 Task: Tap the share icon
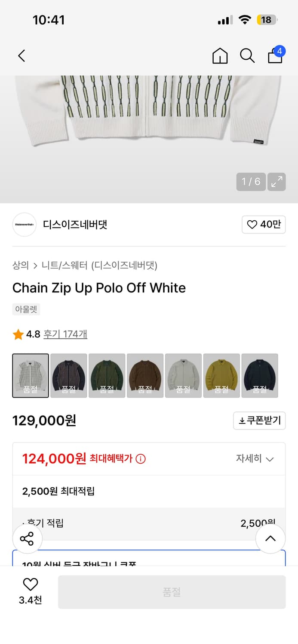pos(27,538)
